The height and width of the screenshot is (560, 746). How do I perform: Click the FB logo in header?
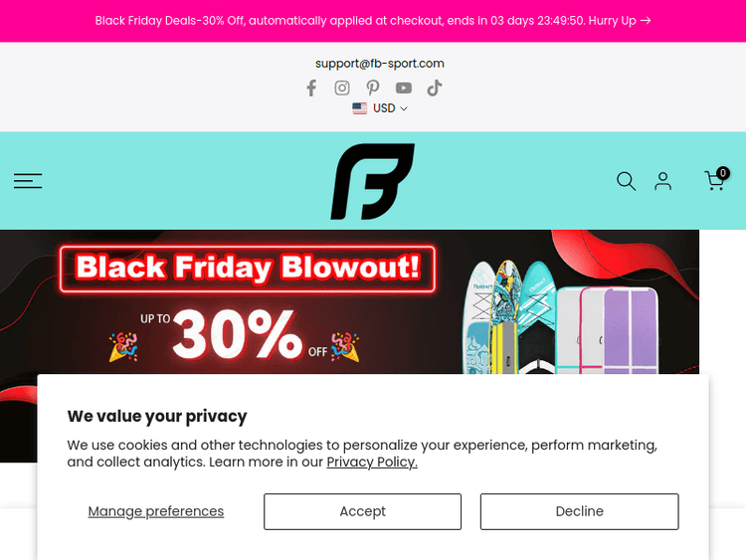(372, 181)
